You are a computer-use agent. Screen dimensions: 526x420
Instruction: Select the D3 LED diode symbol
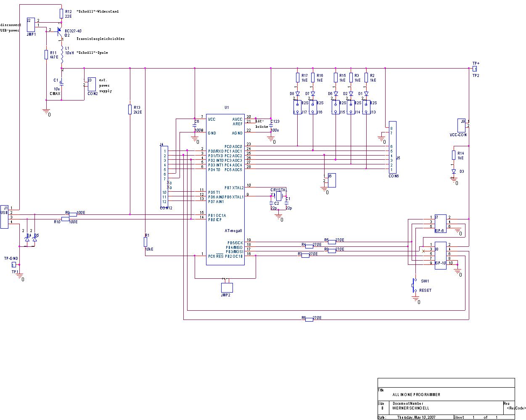pos(454,172)
